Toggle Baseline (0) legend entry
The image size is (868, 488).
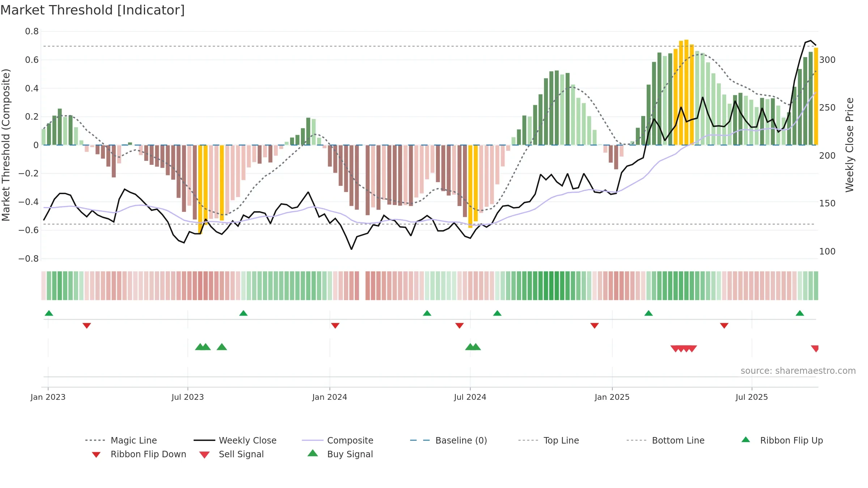coord(448,440)
